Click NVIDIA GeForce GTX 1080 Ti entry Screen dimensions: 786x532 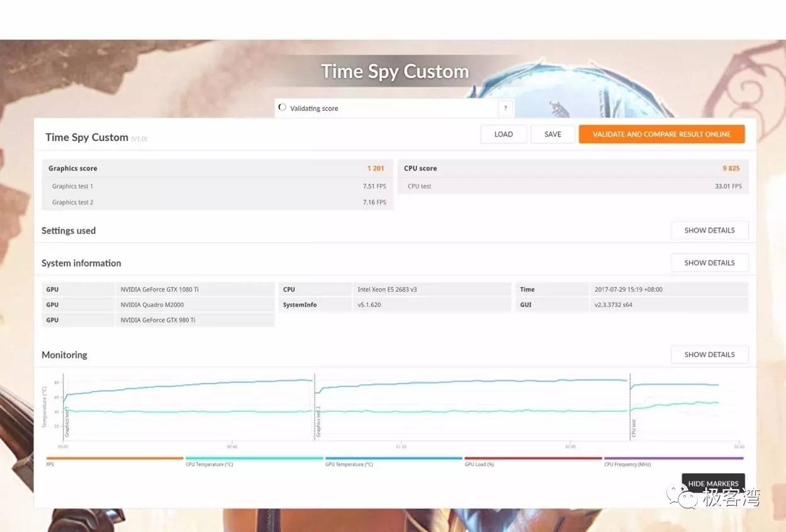(x=159, y=289)
